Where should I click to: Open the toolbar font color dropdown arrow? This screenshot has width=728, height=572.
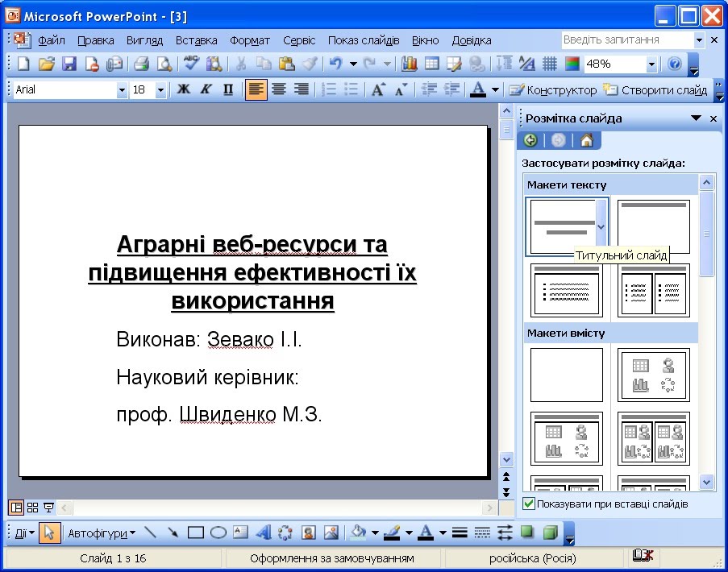coord(495,89)
